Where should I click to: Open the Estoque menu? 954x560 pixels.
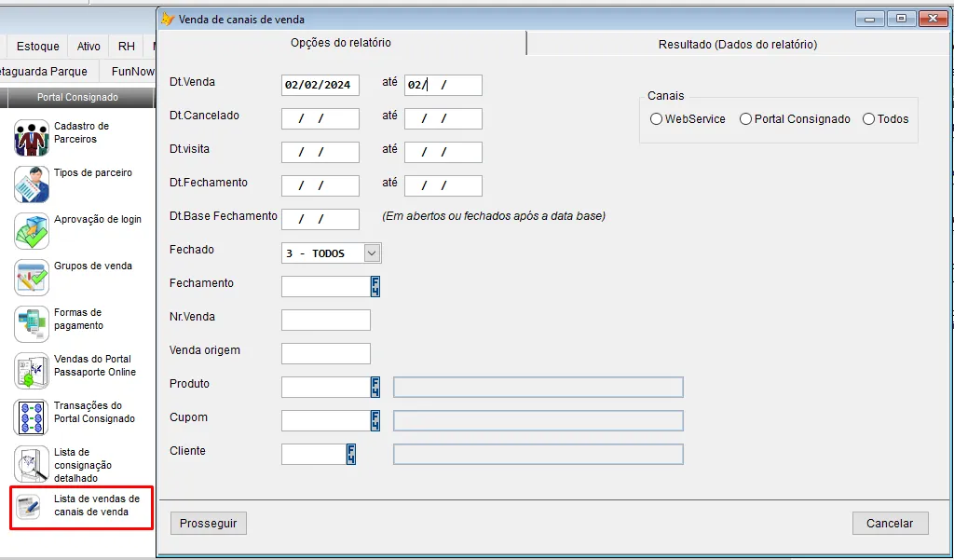coord(37,47)
